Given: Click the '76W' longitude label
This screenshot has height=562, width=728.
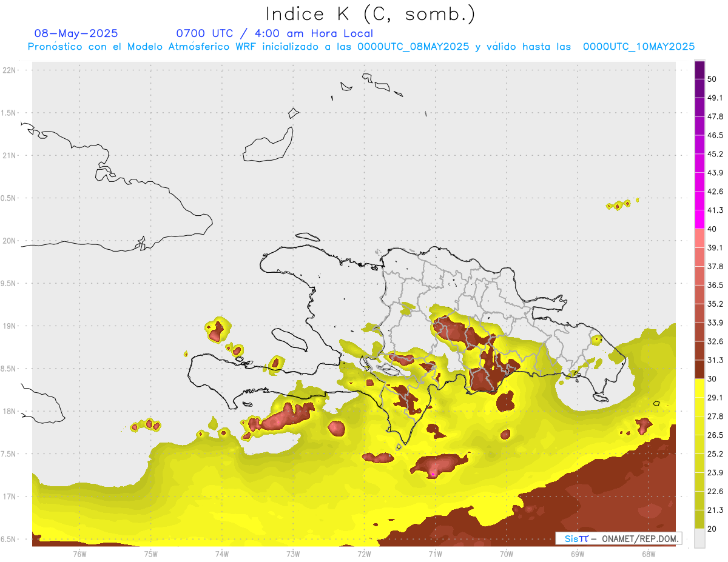Looking at the screenshot, I should point(79,554).
